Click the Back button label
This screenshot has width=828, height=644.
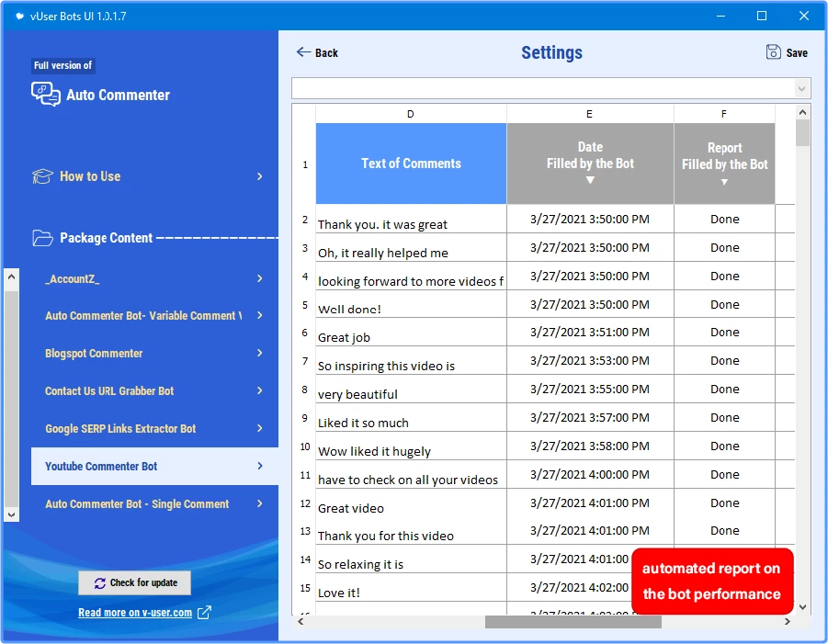coord(326,52)
